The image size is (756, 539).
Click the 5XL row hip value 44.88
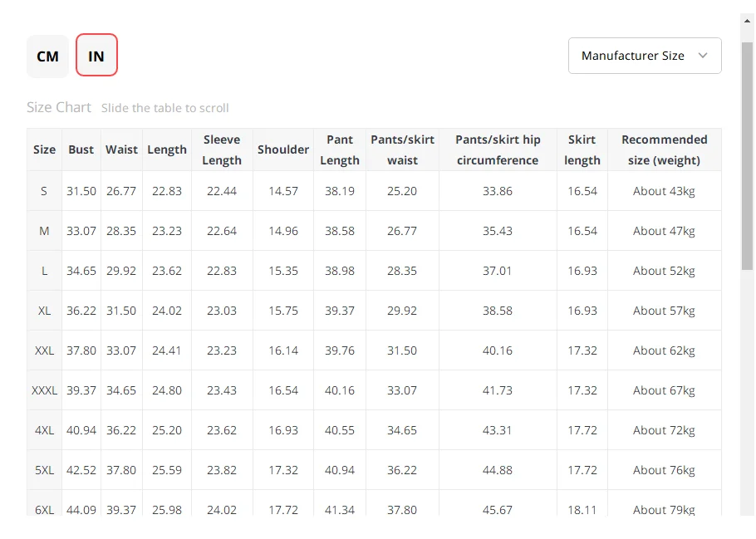coord(498,471)
